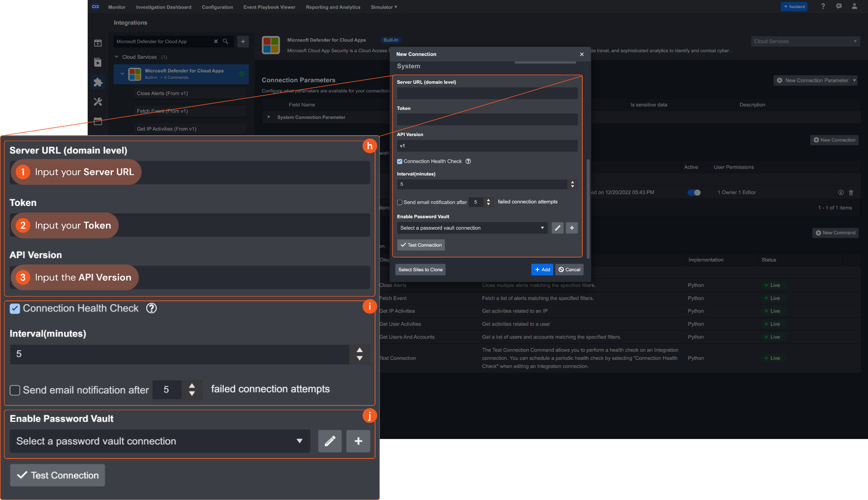This screenshot has width=868, height=500.
Task: Enable Send email notification checkbox in dialog
Action: coord(400,203)
